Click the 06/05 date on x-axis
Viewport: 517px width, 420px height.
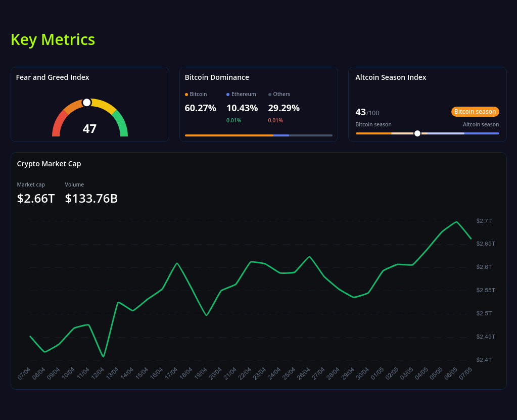tap(451, 374)
